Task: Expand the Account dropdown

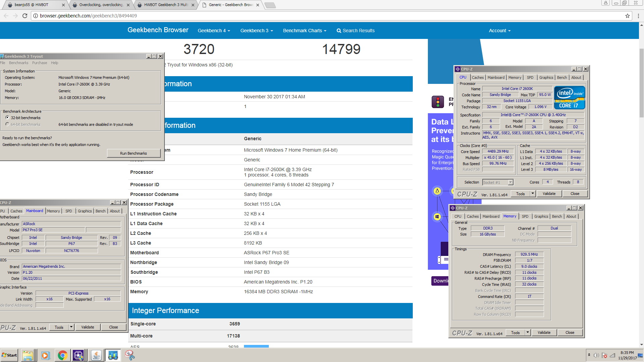Action: click(x=499, y=31)
